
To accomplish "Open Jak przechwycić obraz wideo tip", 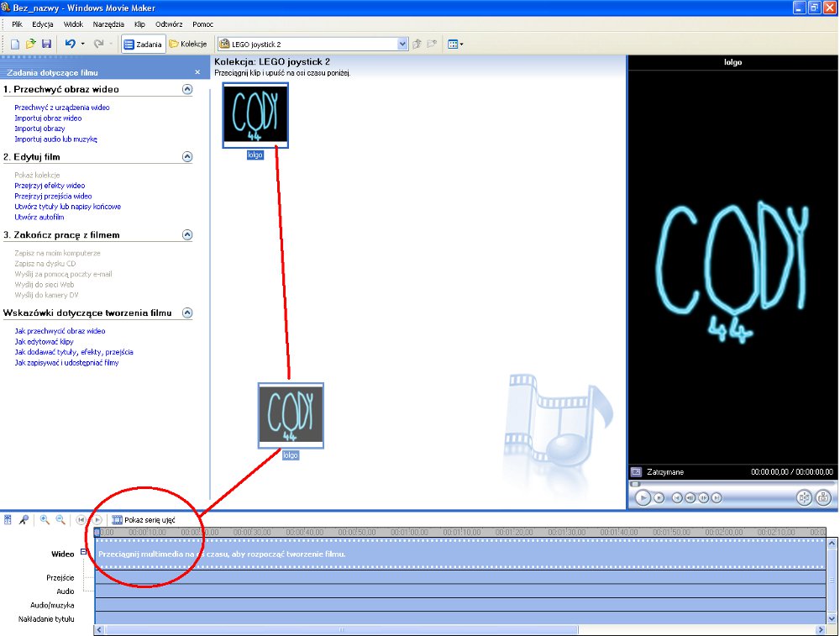I will pyautogui.click(x=60, y=331).
